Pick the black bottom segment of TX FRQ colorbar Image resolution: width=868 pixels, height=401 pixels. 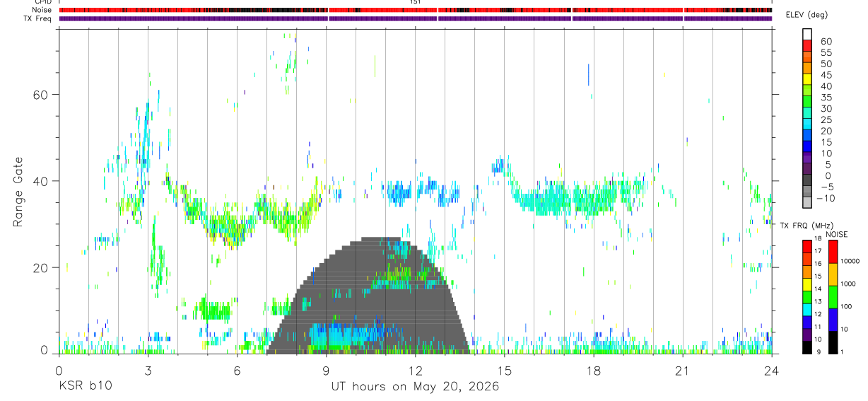coord(807,347)
